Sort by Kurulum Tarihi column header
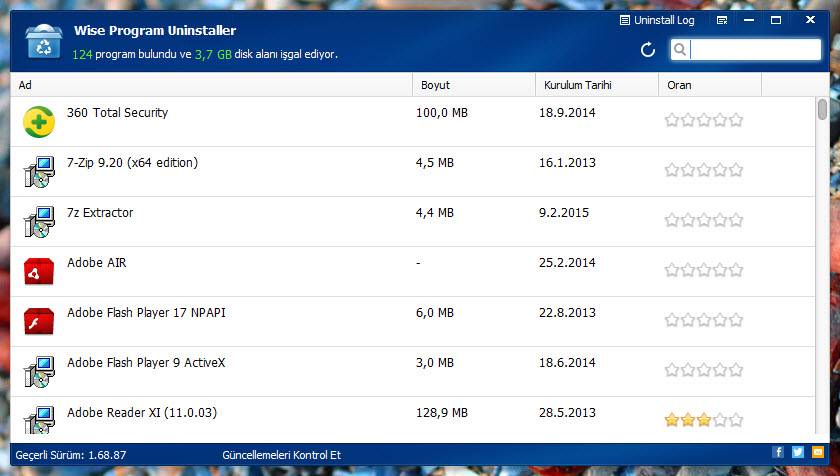This screenshot has height=476, width=840. click(596, 85)
